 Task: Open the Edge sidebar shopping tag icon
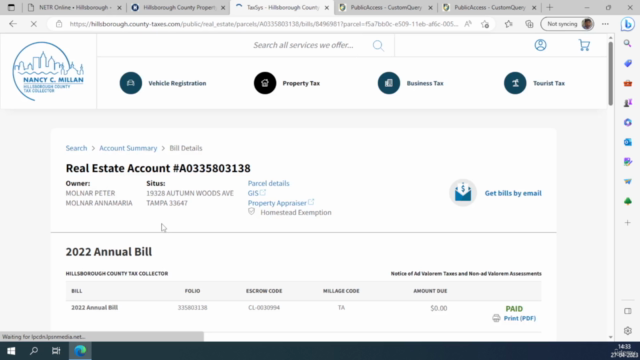(627, 63)
